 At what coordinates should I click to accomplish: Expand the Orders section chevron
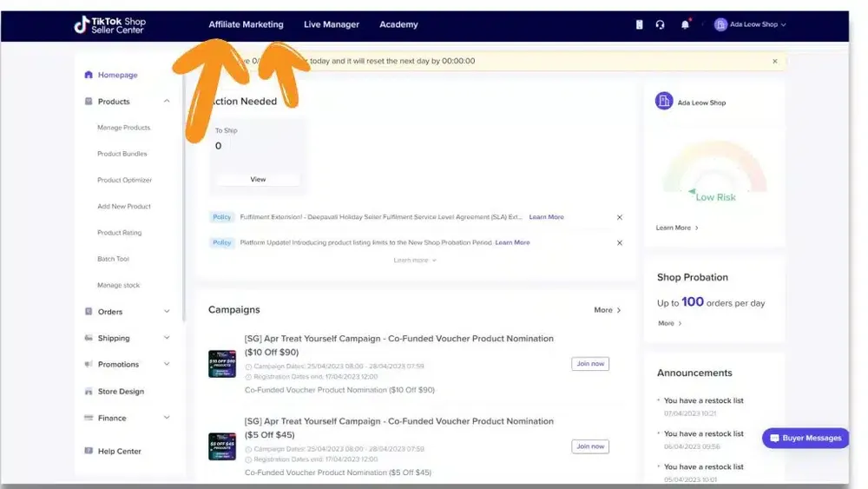pos(167,312)
